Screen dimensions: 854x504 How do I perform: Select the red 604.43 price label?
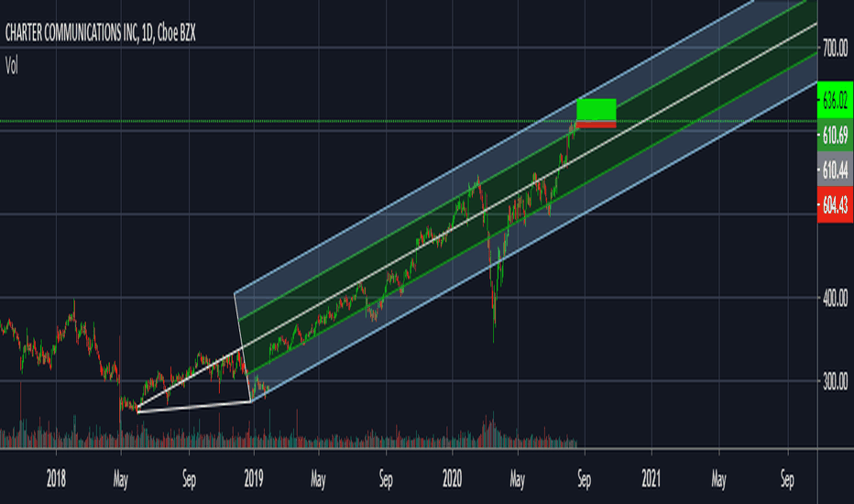pos(835,205)
